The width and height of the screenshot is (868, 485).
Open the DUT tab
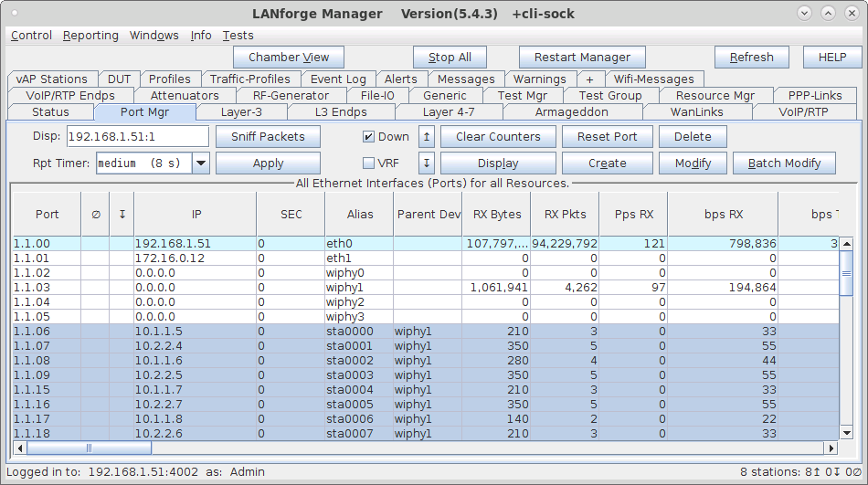119,79
